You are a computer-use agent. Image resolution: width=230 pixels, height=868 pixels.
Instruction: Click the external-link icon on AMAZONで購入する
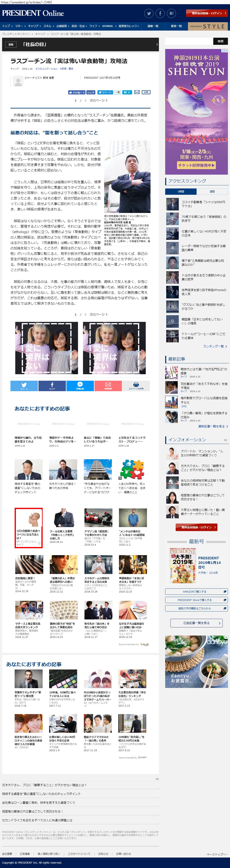[225, 591]
